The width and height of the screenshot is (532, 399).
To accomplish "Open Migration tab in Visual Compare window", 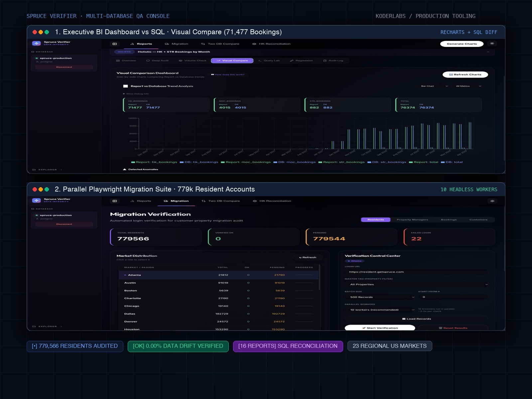I will point(176,44).
